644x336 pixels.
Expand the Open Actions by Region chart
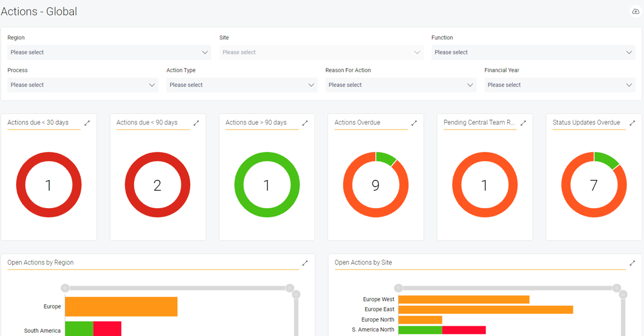pos(305,263)
